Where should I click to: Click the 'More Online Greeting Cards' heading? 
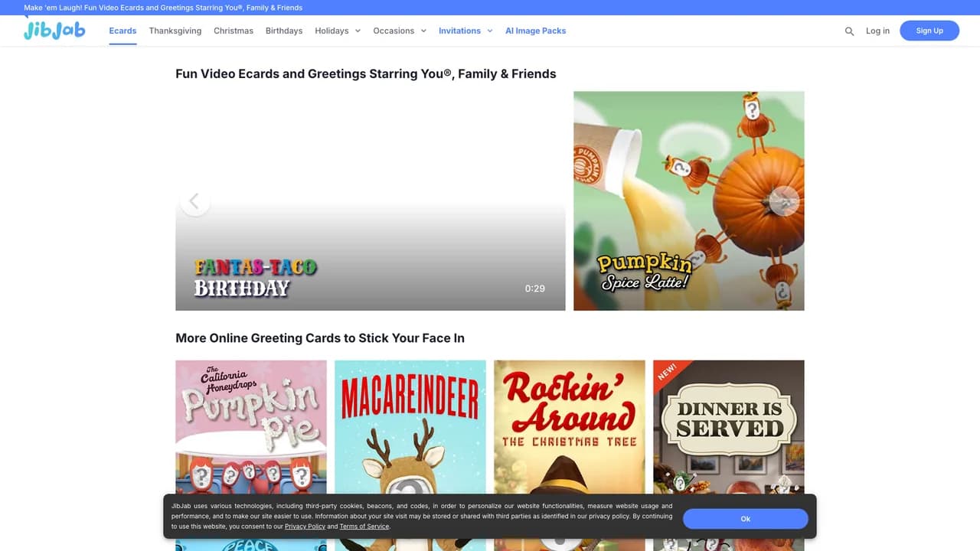pyautogui.click(x=320, y=338)
